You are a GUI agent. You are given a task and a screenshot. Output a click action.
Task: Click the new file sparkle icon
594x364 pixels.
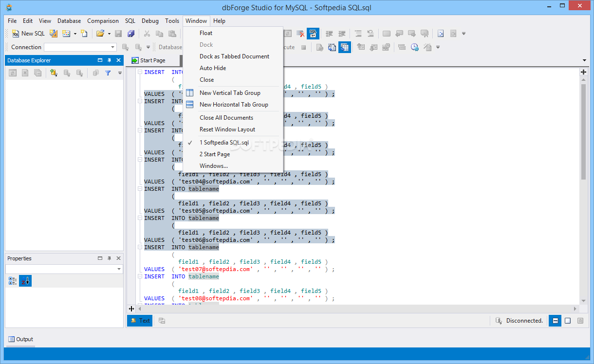(x=84, y=34)
